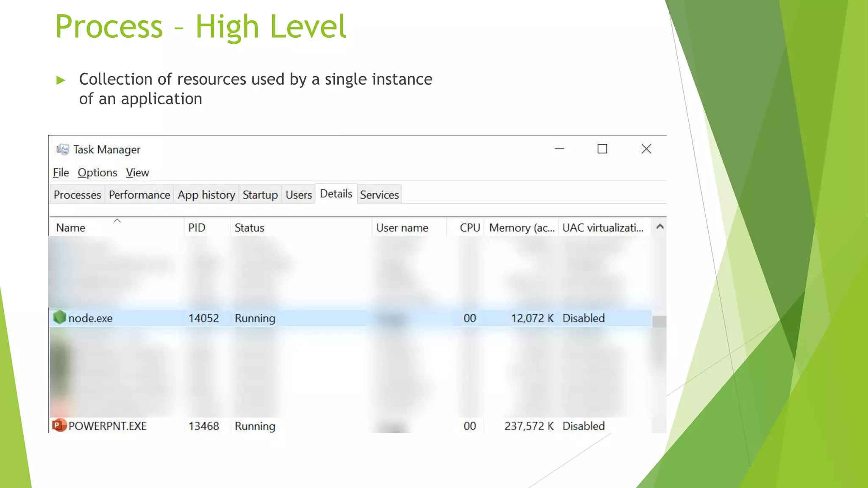Click the POWERPNT.EXE PowerPoint icon
This screenshot has height=488, width=868.
[x=59, y=425]
